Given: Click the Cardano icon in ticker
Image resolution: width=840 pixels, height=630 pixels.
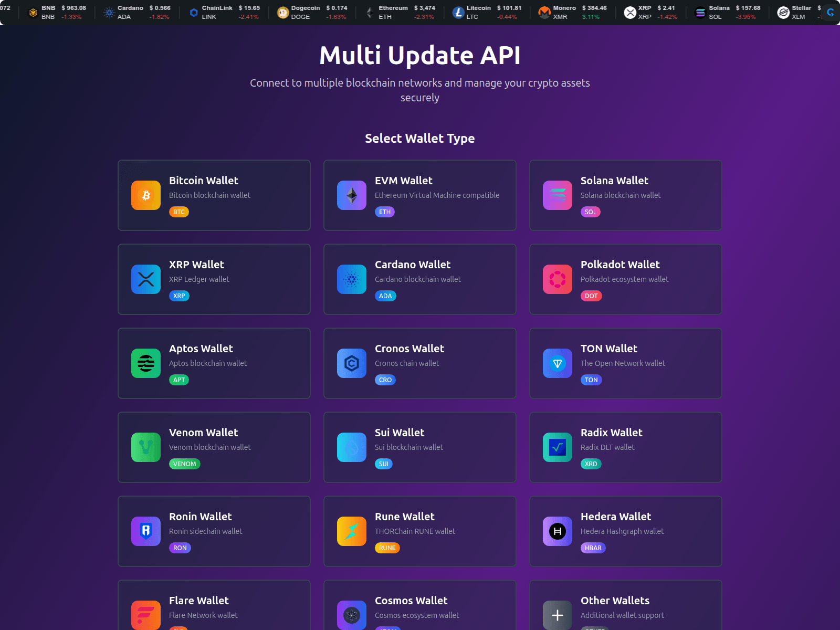Looking at the screenshot, I should click(x=109, y=13).
